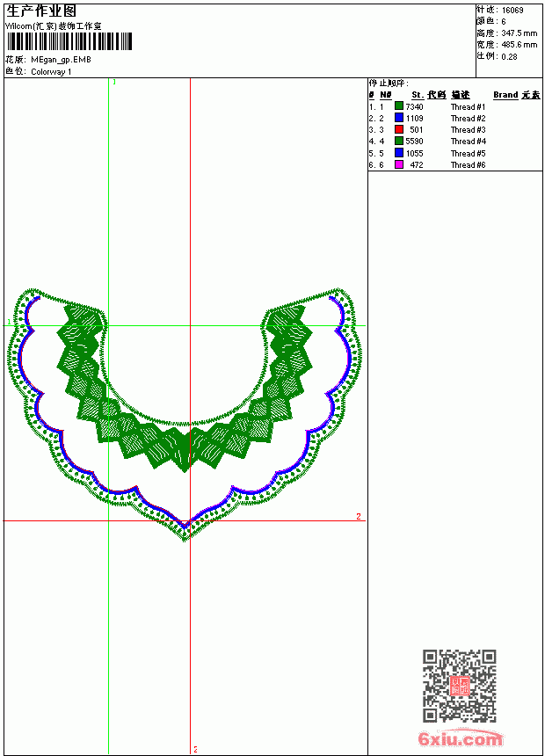Click the file name MEgan_gp.EMB
This screenshot has width=545, height=756.
[61, 60]
